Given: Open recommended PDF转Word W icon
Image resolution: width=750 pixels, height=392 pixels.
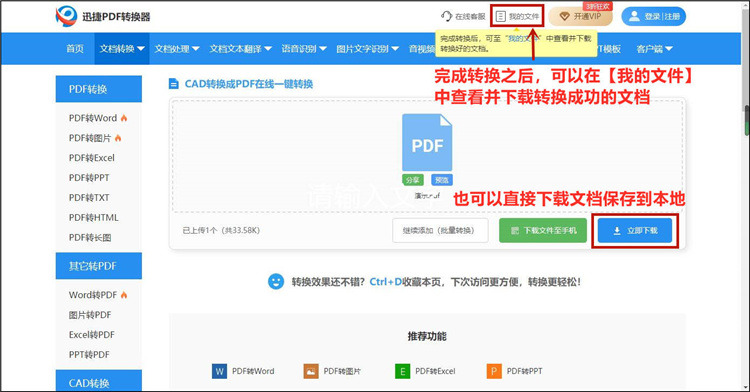Looking at the screenshot, I should click(x=219, y=371).
